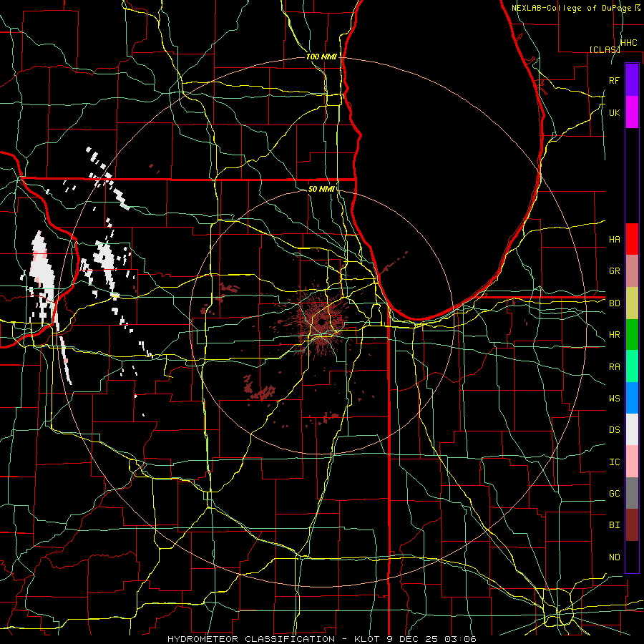The width and height of the screenshot is (644, 644).
Task: Click the purple RF color swatch in legend
Action: 632,80
